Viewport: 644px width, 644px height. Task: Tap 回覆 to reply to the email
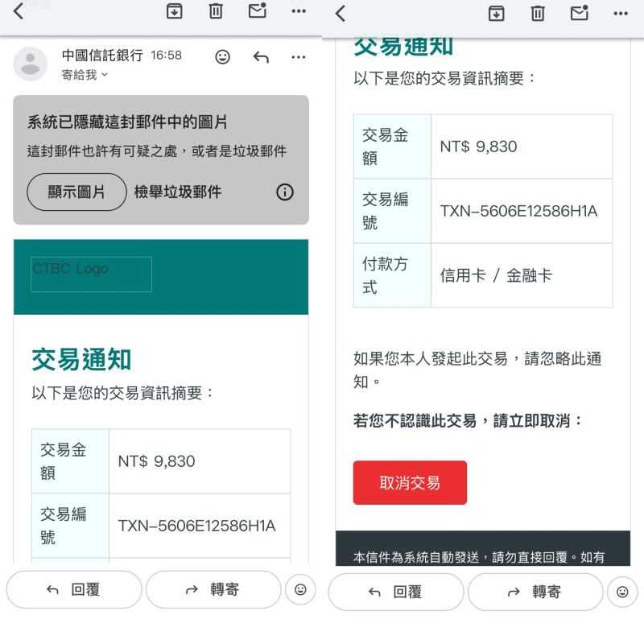(73, 590)
